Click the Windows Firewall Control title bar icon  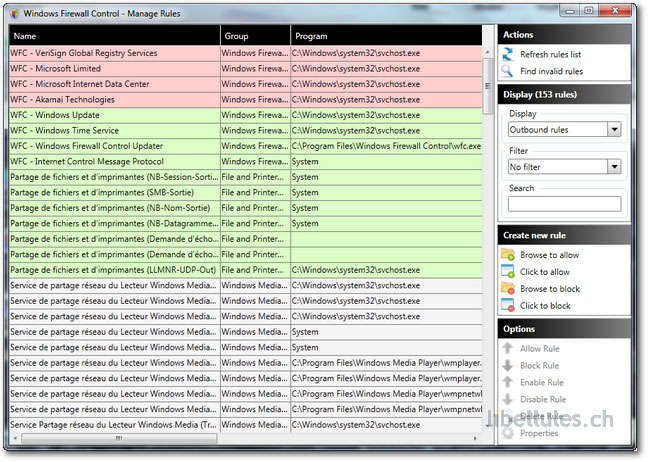[x=14, y=14]
